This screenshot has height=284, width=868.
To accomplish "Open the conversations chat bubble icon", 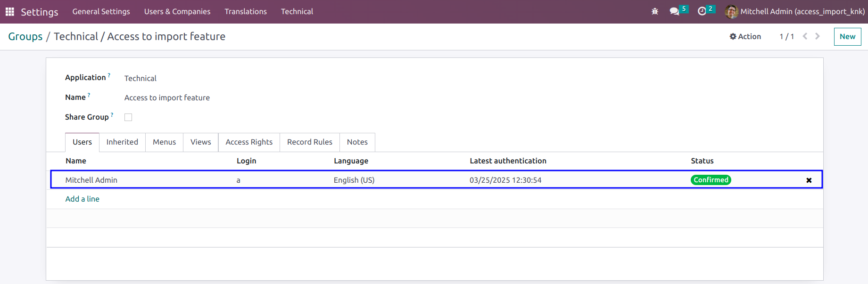I will 674,11.
